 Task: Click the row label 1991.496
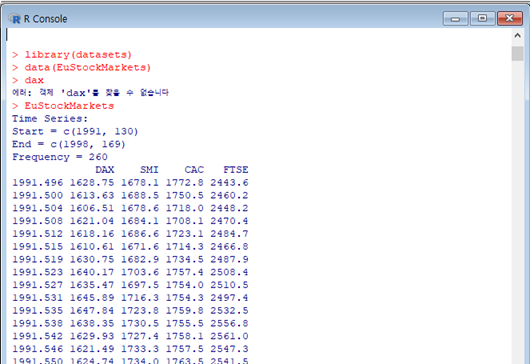pyautogui.click(x=38, y=183)
